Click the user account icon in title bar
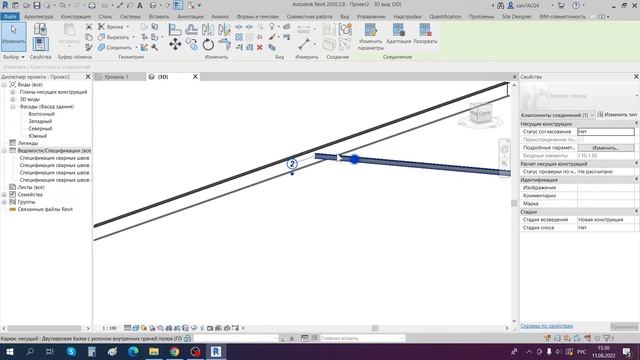This screenshot has height=360, width=640. pyautogui.click(x=511, y=5)
